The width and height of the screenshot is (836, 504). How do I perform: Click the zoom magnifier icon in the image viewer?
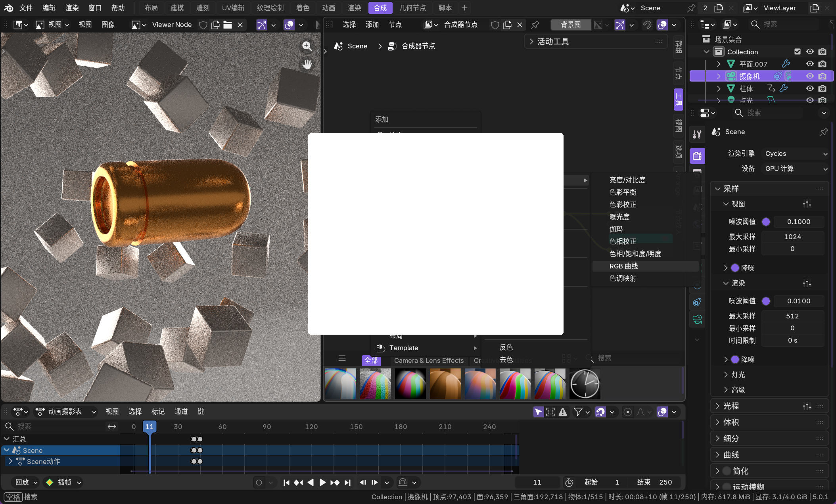[307, 46]
